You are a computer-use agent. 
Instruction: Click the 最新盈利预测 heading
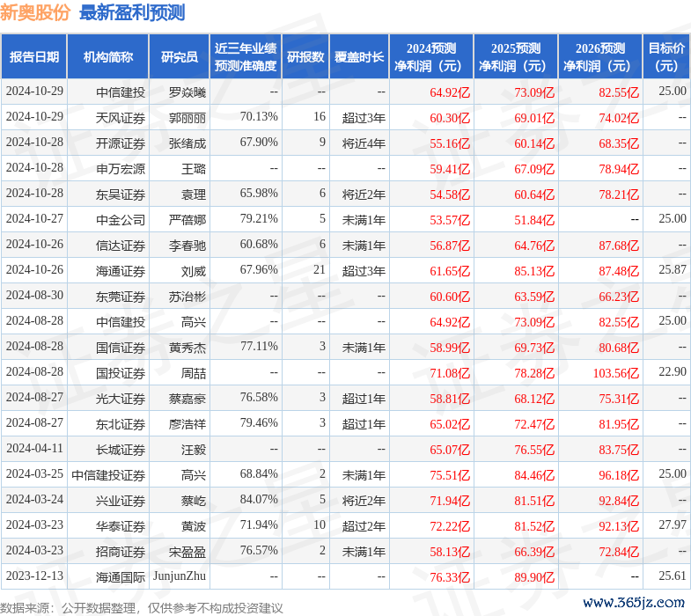pyautogui.click(x=132, y=12)
